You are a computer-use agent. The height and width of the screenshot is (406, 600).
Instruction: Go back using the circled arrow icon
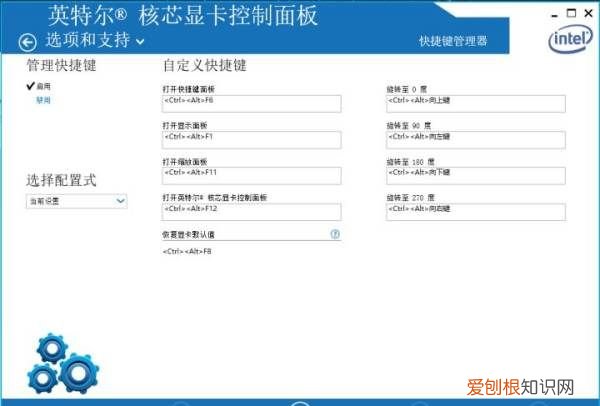click(x=28, y=42)
